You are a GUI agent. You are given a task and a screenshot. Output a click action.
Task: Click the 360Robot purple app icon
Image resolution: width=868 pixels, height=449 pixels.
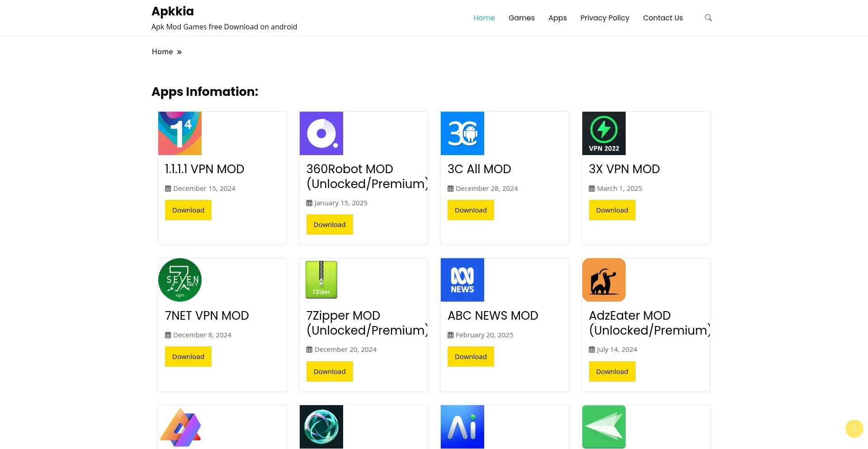(x=321, y=133)
